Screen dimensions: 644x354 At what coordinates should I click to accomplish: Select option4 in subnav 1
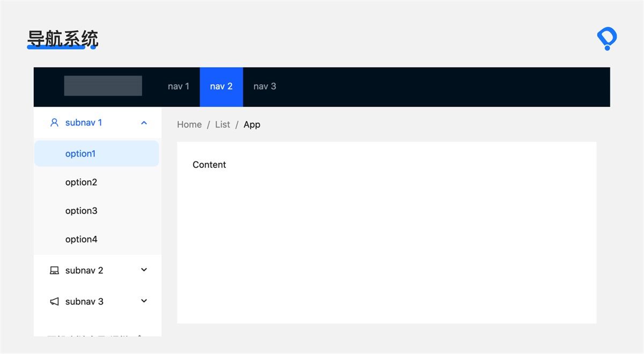tap(97, 239)
